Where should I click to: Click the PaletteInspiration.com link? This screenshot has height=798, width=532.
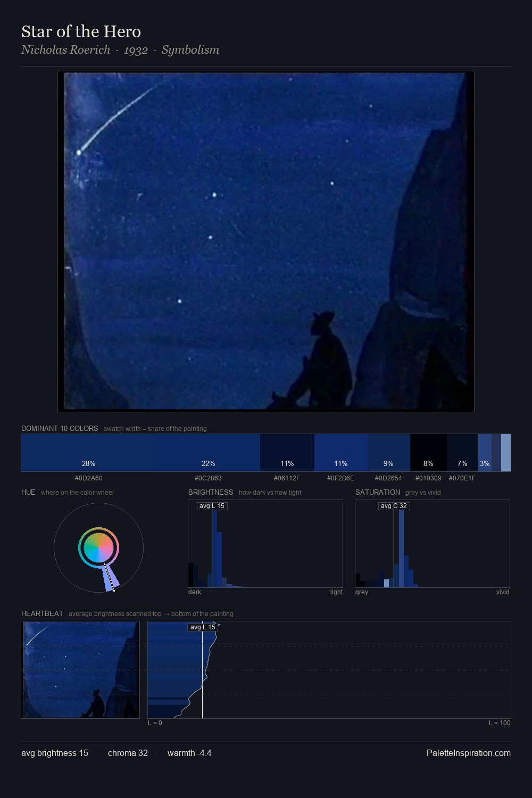click(x=469, y=753)
